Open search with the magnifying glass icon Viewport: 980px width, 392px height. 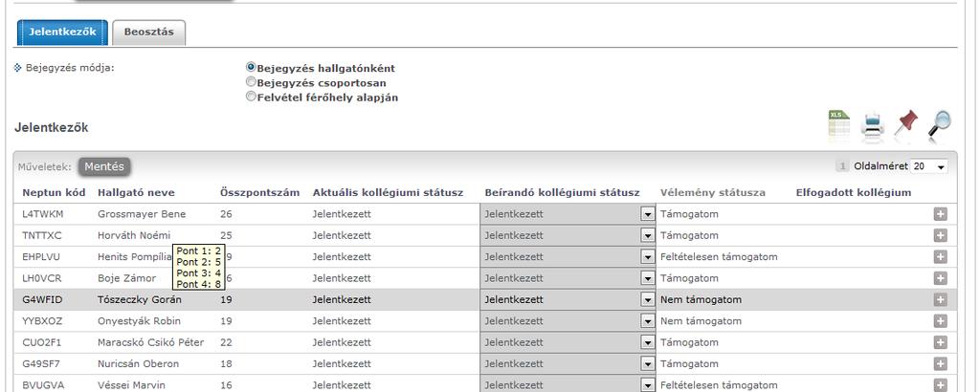pos(940,123)
